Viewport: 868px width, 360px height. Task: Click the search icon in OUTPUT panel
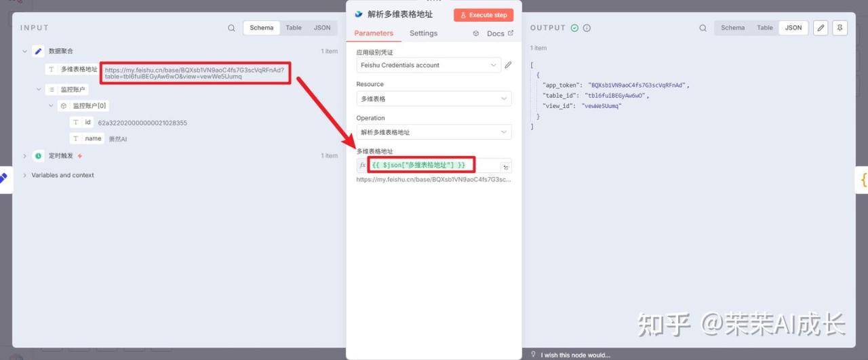[703, 28]
